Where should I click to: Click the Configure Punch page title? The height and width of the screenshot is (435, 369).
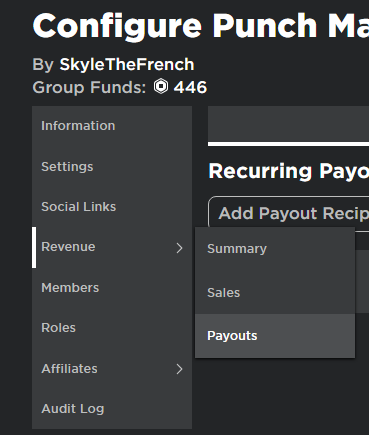pyautogui.click(x=201, y=26)
